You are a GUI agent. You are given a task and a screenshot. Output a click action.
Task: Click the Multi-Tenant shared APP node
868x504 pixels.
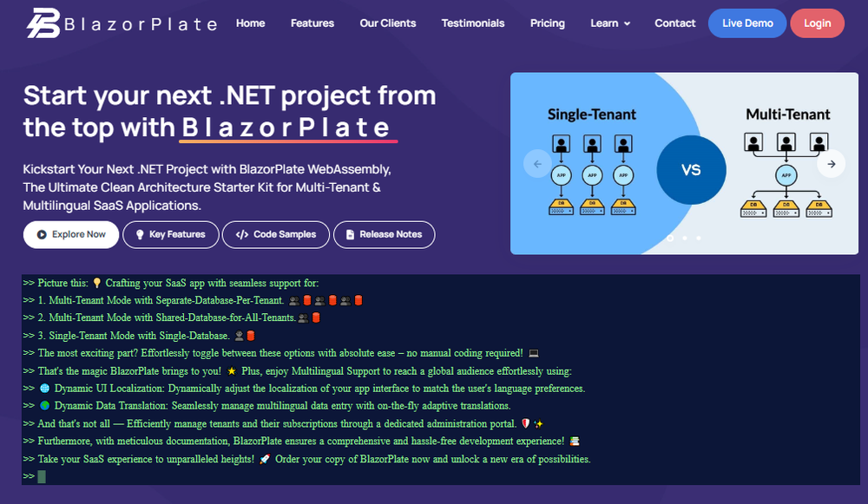coord(786,175)
